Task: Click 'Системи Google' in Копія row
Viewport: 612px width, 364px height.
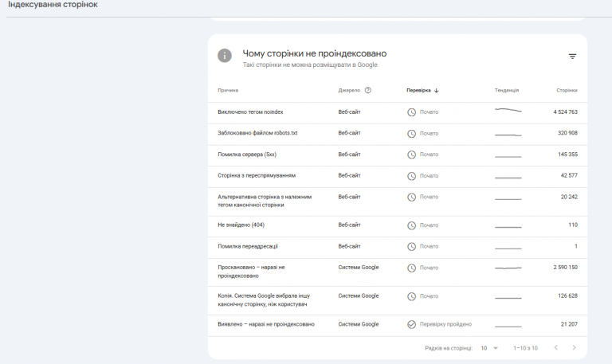Action: tap(359, 296)
